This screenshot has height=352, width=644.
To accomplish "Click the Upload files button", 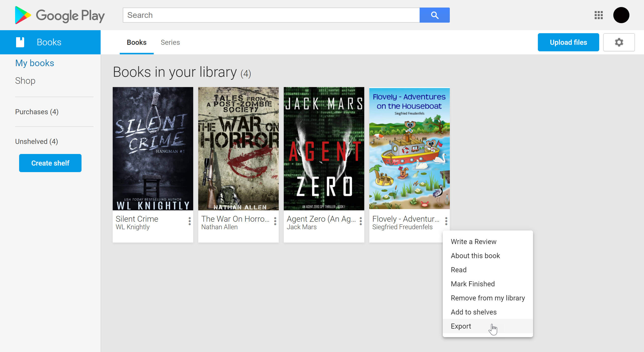I will click(x=568, y=42).
